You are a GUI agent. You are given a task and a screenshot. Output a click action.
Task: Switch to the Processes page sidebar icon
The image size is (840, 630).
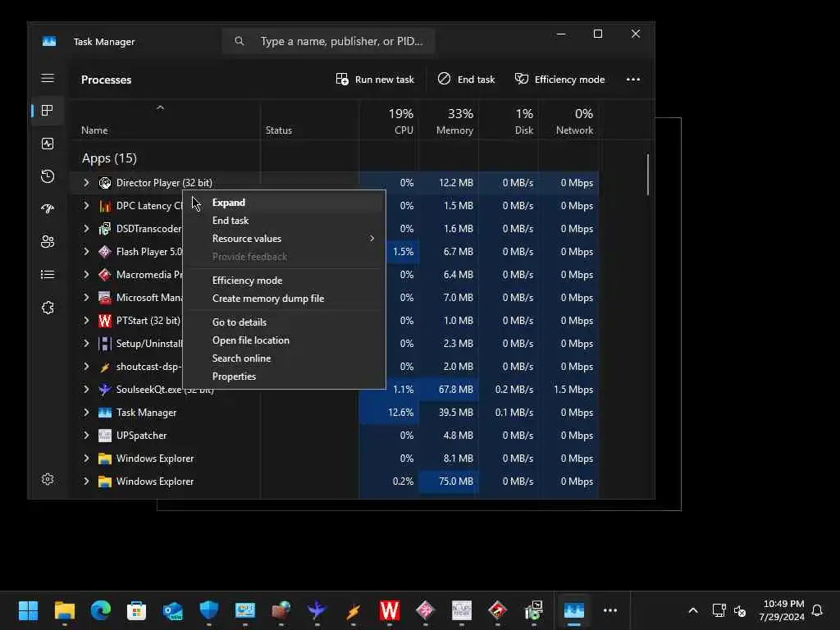tap(48, 111)
